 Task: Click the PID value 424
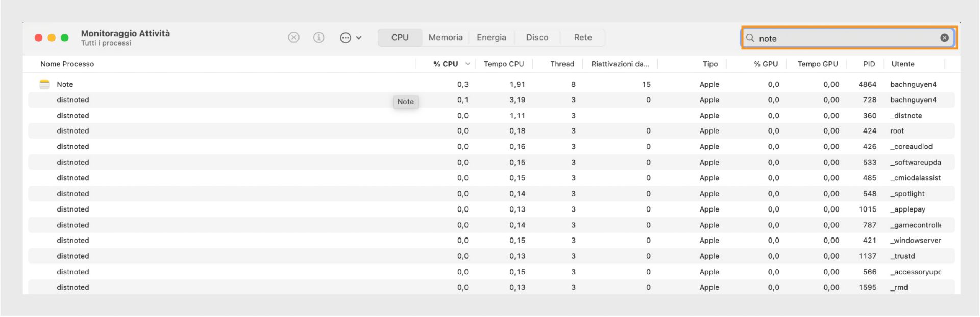click(870, 131)
